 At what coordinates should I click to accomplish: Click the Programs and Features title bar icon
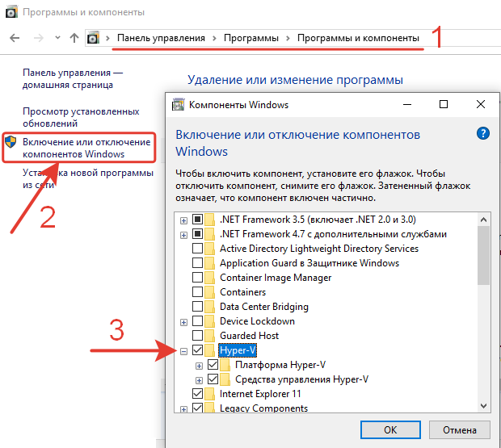click(11, 12)
